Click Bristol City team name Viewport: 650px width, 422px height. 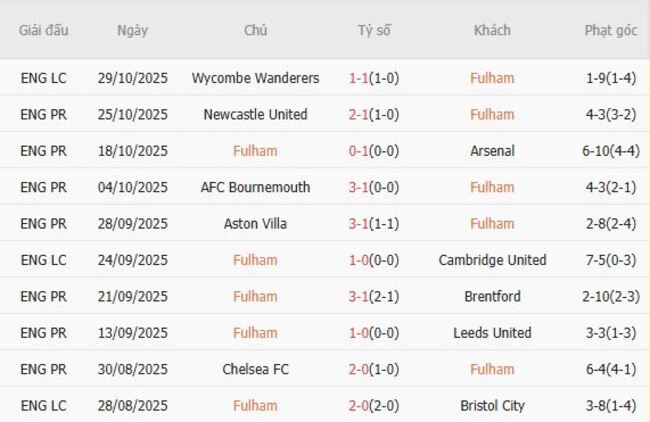(x=492, y=406)
